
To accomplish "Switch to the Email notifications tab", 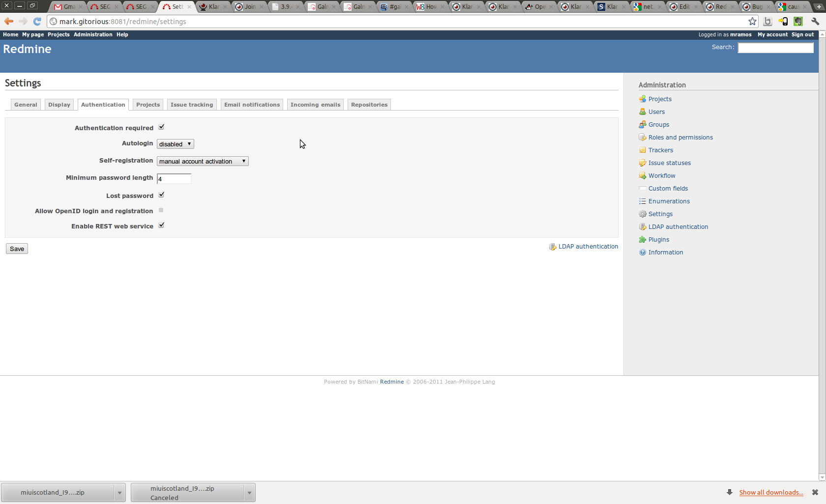I will (x=252, y=105).
